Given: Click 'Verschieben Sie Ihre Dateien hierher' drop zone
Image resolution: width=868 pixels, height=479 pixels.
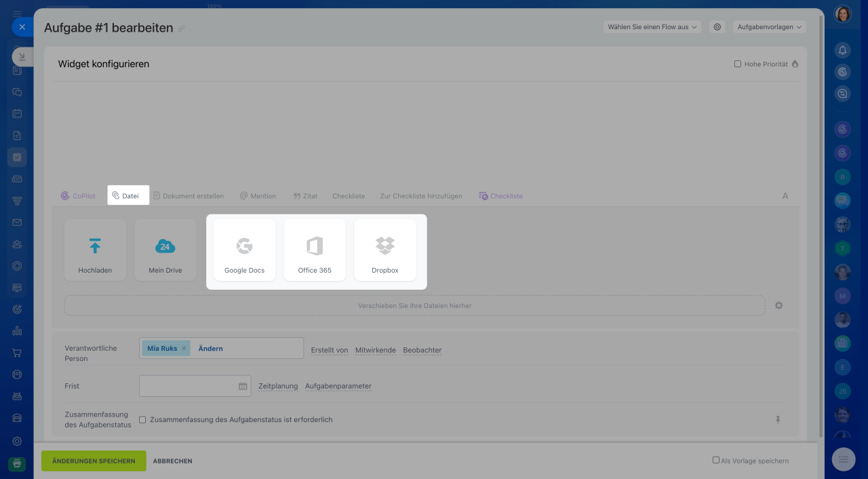Looking at the screenshot, I should (414, 305).
